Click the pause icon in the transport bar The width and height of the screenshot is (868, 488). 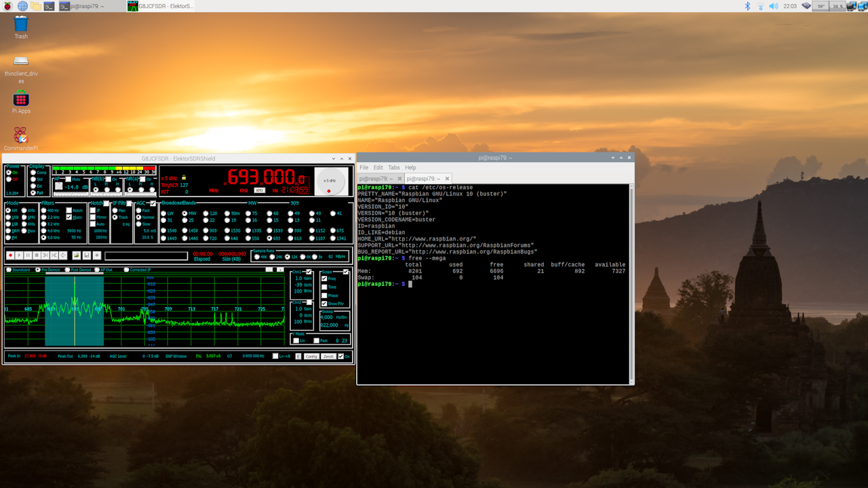[x=28, y=256]
